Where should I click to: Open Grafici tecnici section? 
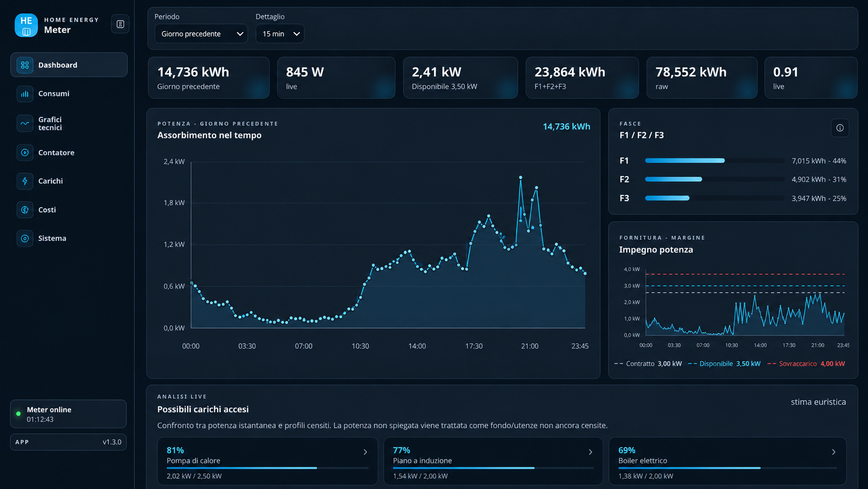[x=69, y=123]
